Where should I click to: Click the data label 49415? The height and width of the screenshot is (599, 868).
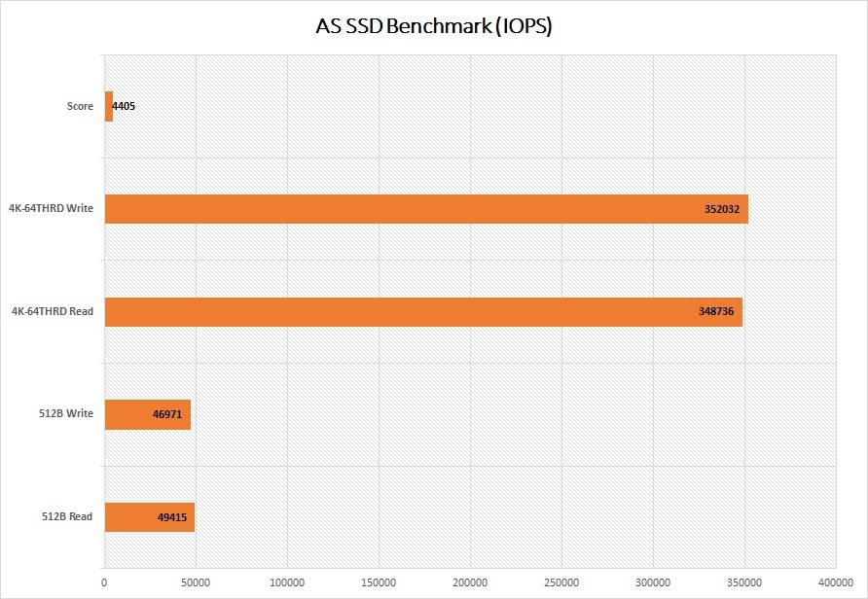coord(172,517)
